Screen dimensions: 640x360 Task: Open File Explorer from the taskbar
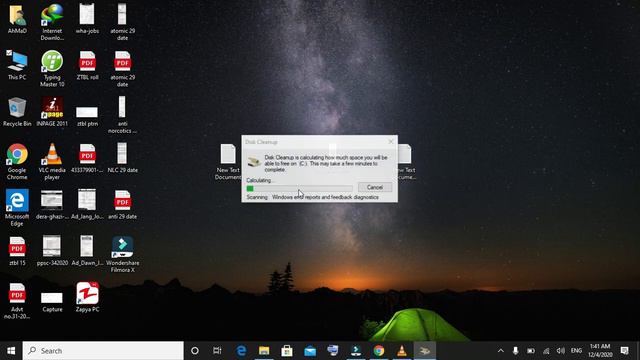(264, 351)
